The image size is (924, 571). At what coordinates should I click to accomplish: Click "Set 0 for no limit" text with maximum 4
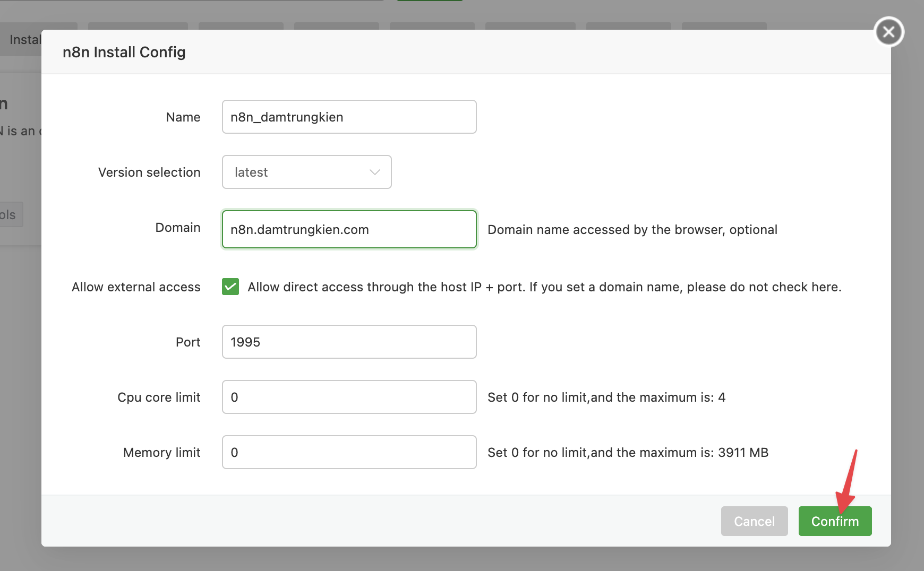point(606,397)
